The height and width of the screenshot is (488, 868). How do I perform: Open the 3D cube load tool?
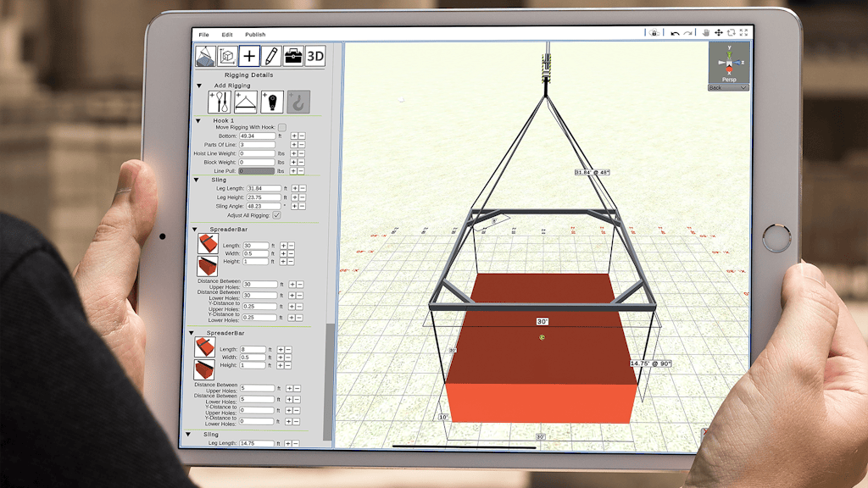pos(225,56)
